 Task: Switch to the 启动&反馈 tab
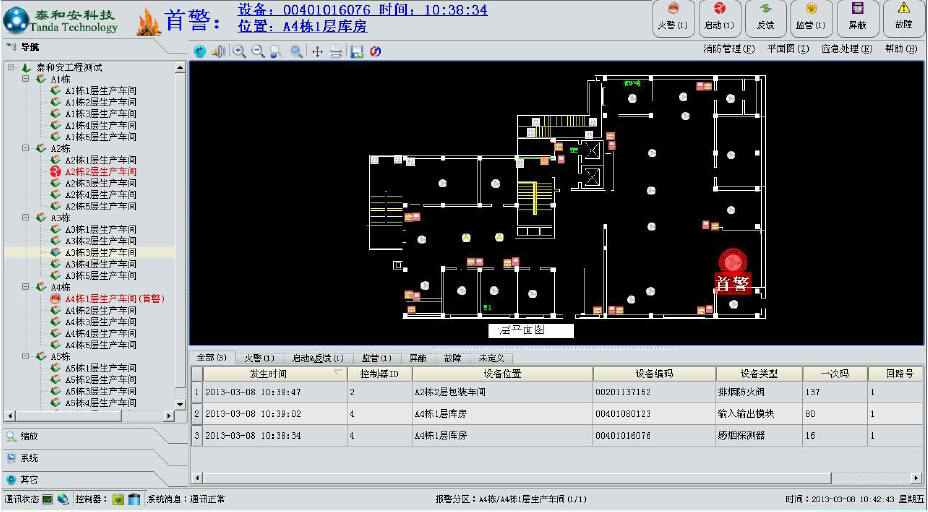coord(316,358)
